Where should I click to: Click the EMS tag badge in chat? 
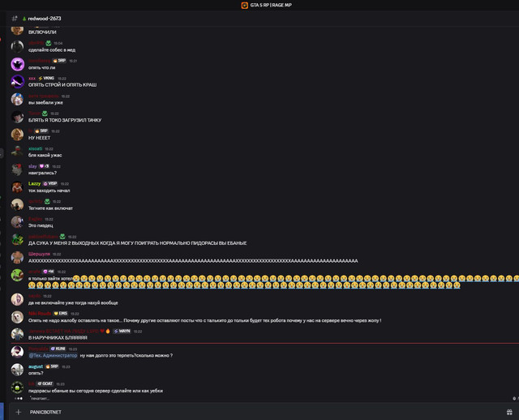coord(62,313)
